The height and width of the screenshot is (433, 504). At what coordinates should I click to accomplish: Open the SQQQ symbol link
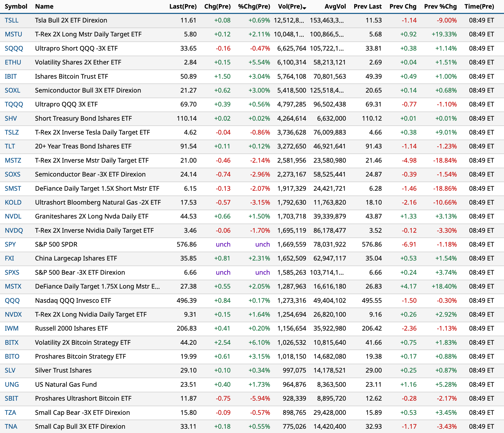click(x=14, y=48)
